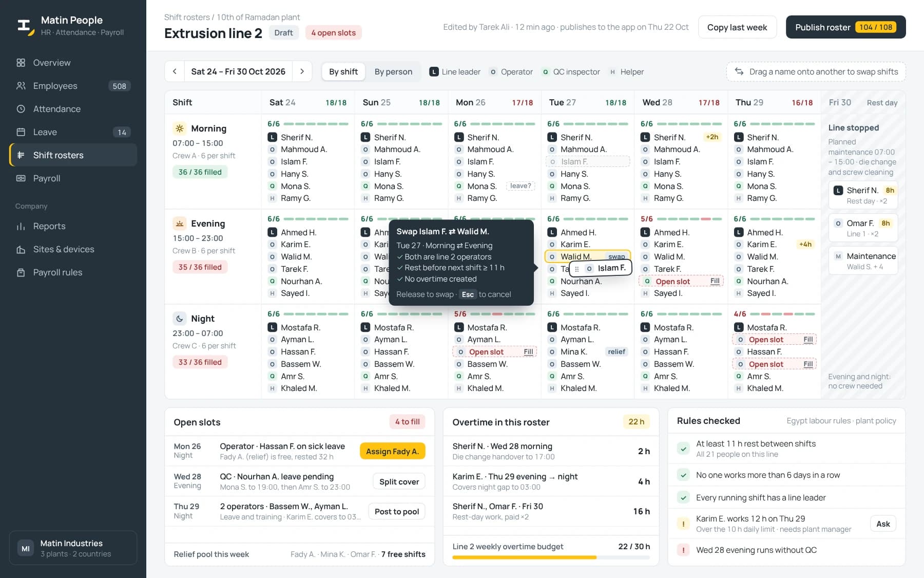Go to next week with right chevron

coord(302,71)
